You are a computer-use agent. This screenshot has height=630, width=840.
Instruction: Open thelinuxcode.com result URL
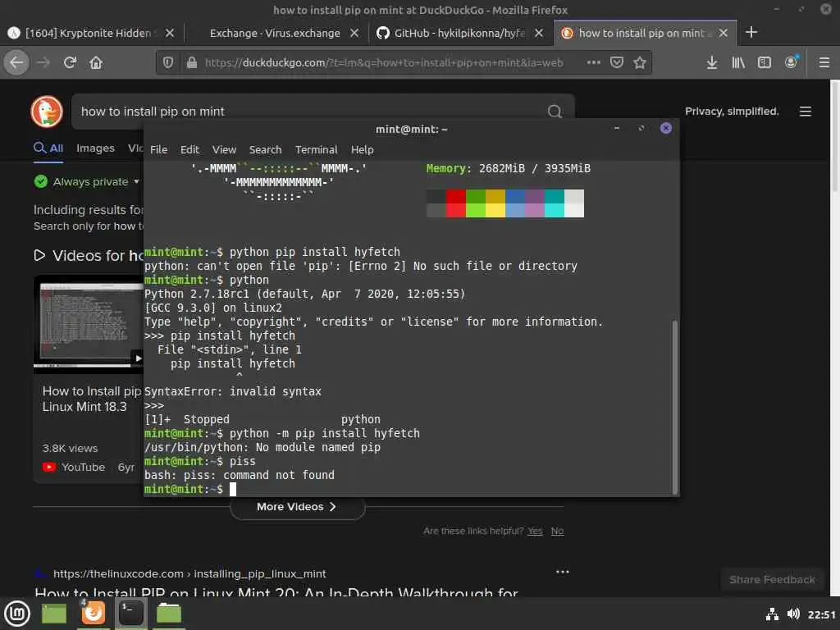189,573
